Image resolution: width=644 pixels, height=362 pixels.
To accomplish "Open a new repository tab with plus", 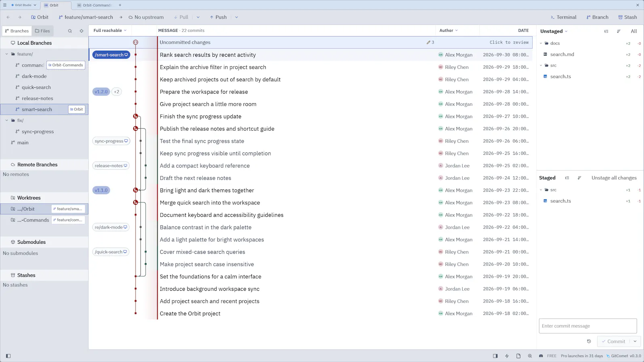I will coord(120,5).
